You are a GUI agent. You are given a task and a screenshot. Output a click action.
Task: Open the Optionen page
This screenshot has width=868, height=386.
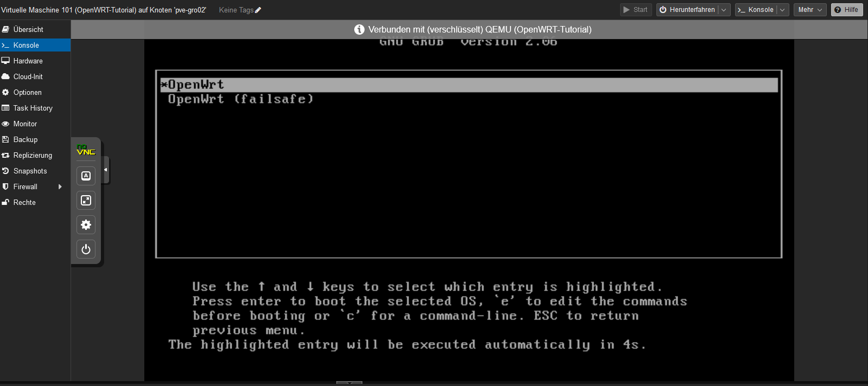pyautogui.click(x=35, y=92)
